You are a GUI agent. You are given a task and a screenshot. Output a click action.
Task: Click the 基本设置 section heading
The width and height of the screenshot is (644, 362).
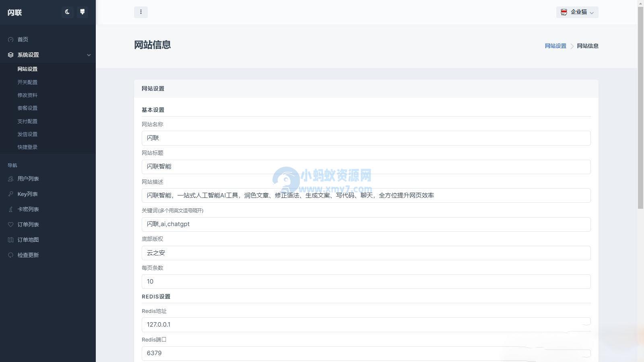(x=153, y=110)
